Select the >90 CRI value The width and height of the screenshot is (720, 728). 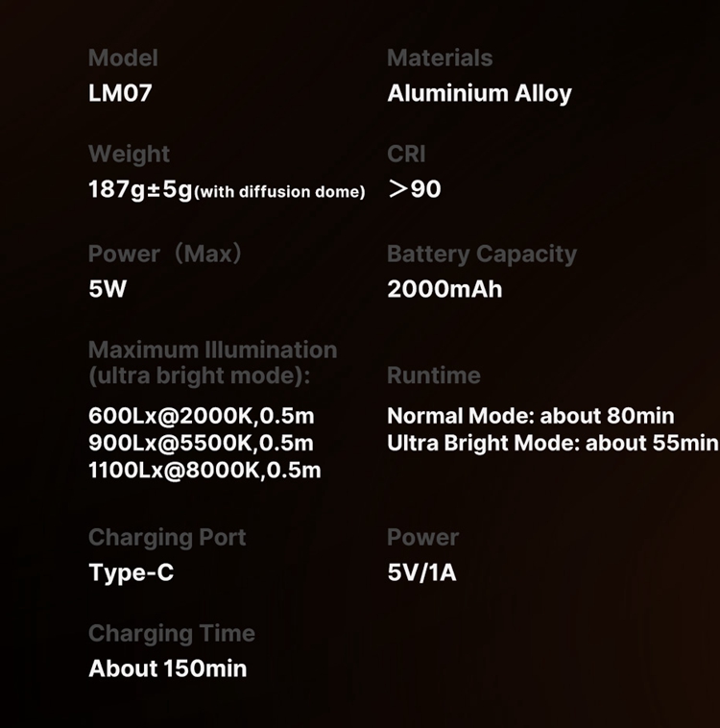[415, 189]
